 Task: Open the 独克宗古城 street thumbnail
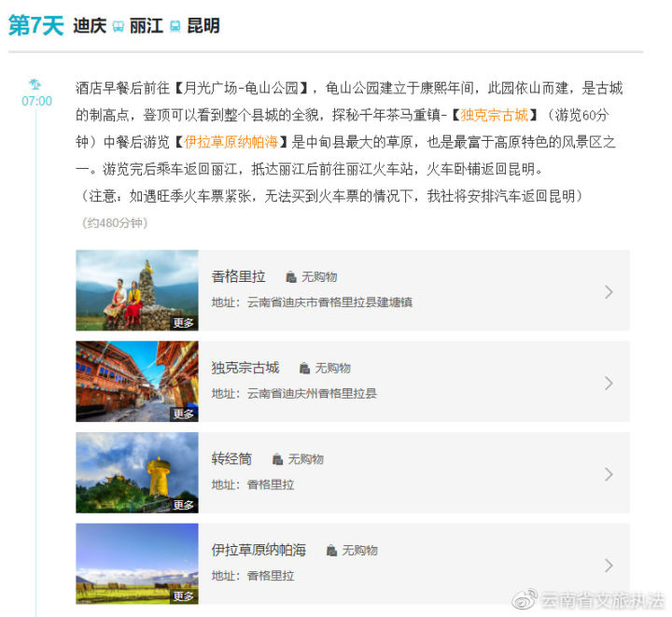tap(137, 382)
